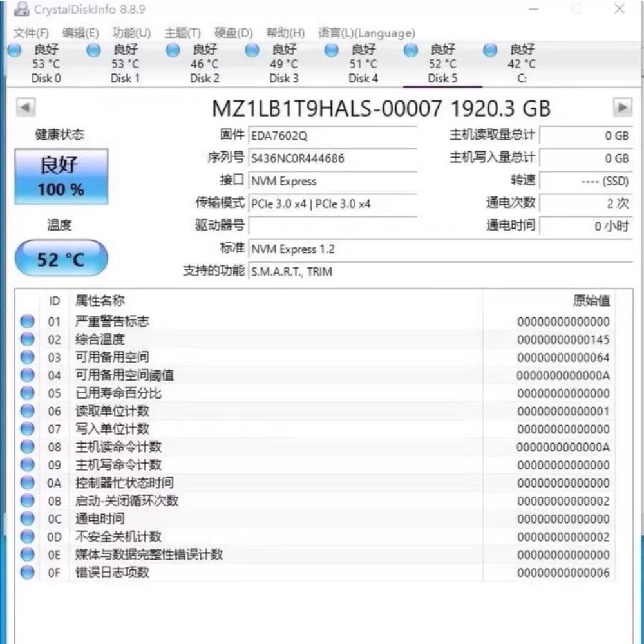This screenshot has width=644, height=644.
Task: Click the CrystalDiskInfo title bar icon
Action: click(21, 9)
